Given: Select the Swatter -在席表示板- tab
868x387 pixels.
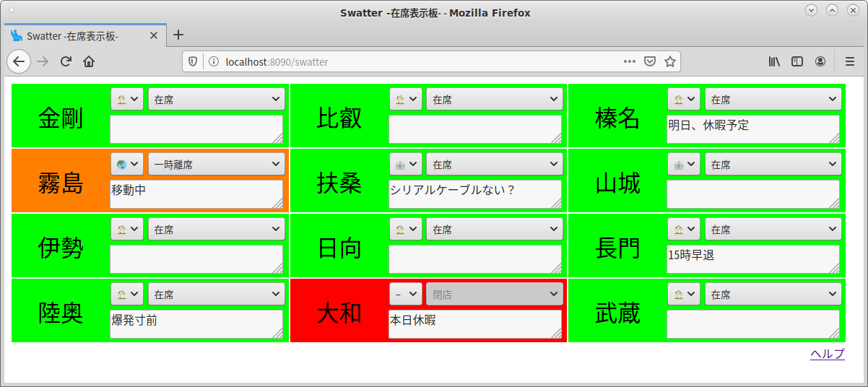Looking at the screenshot, I should click(79, 35).
